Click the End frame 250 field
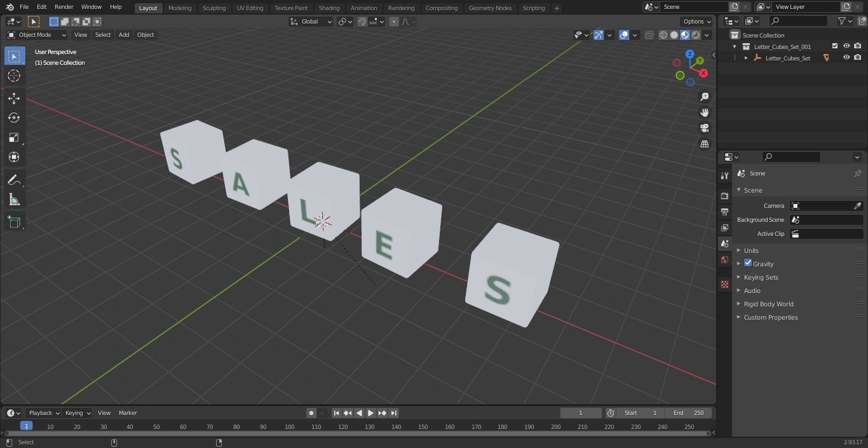The image size is (868, 448). (689, 413)
